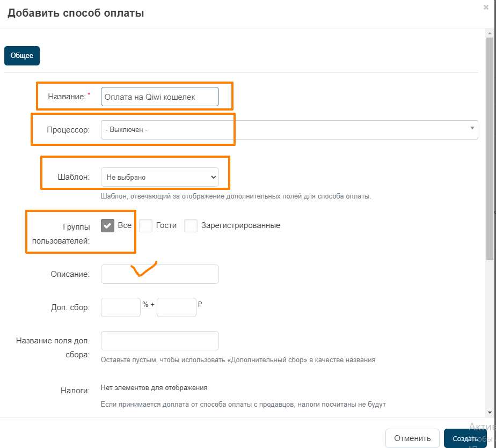Click the Создать button
Viewport: 496px width, 448px height.
click(465, 438)
